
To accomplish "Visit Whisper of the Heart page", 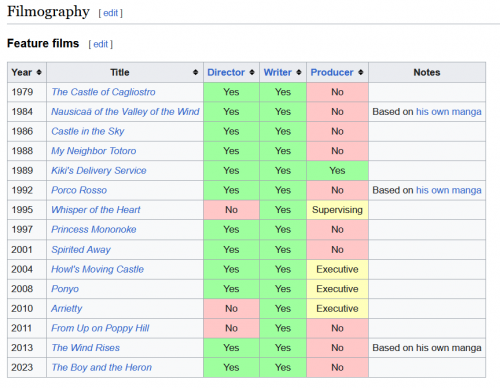I will 96,210.
